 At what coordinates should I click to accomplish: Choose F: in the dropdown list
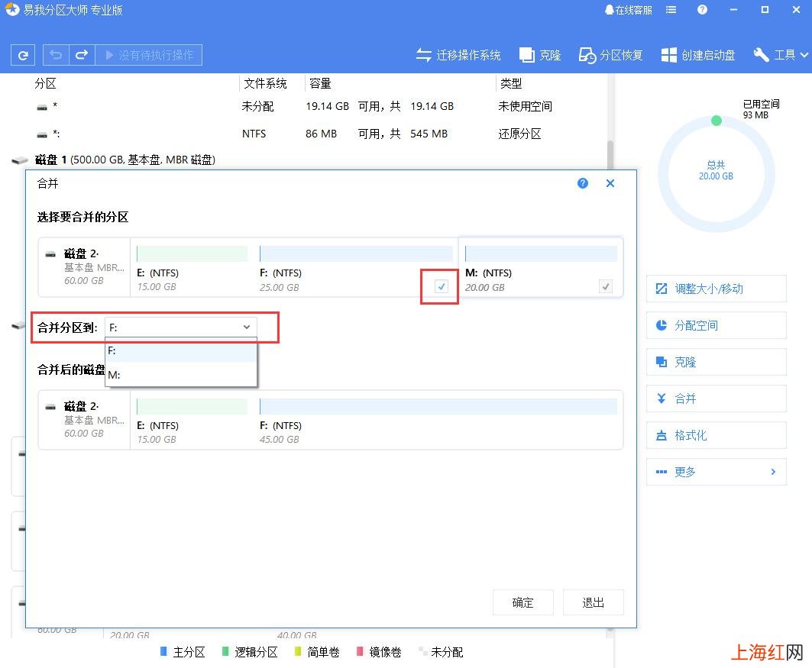pyautogui.click(x=181, y=350)
